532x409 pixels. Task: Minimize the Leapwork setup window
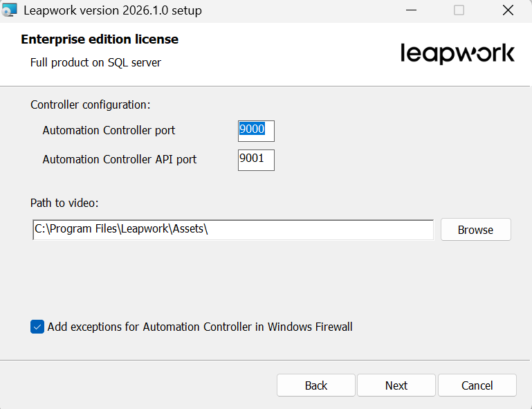pos(411,10)
